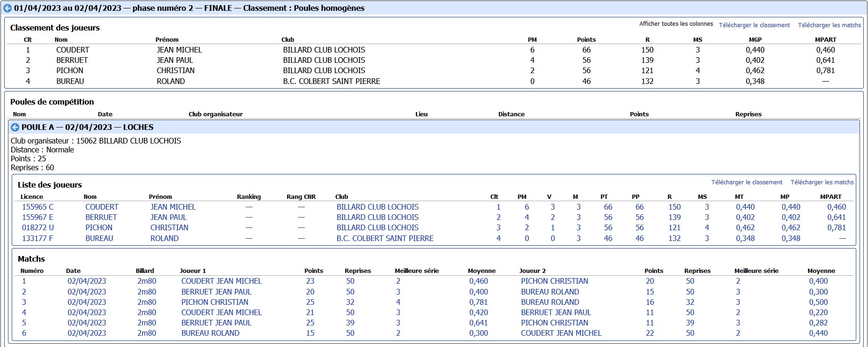Click BERRUET JEAN PAUL as Joueur 2 in match 4
This screenshot has width=868, height=347.
[x=556, y=312]
